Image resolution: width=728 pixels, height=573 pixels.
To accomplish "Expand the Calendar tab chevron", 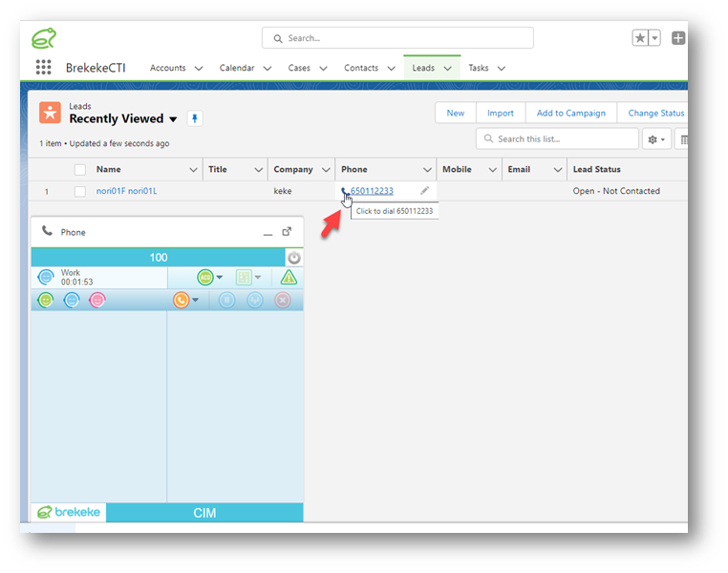I will (x=268, y=69).
